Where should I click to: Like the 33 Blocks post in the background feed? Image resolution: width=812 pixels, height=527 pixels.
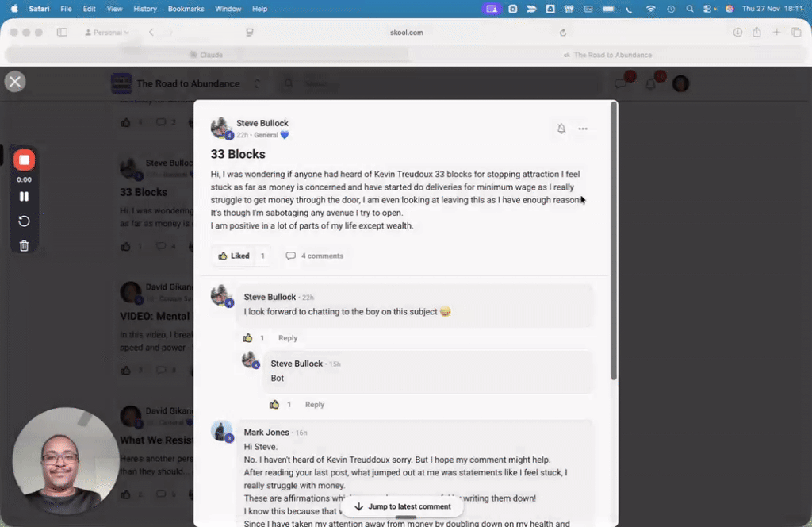[x=125, y=246]
